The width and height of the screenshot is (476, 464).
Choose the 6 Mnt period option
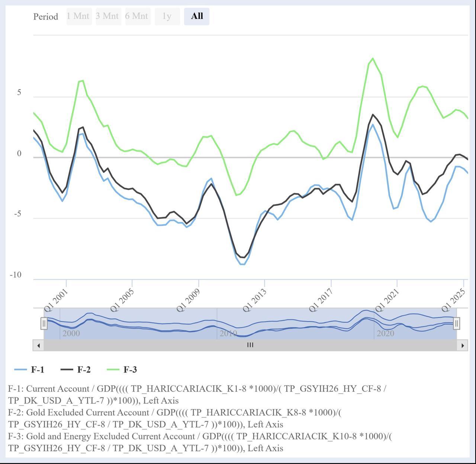pyautogui.click(x=138, y=16)
